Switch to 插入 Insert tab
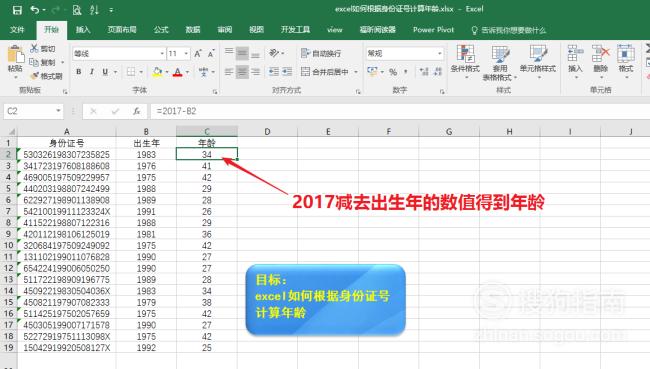This screenshot has width=650, height=369. pyautogui.click(x=83, y=30)
